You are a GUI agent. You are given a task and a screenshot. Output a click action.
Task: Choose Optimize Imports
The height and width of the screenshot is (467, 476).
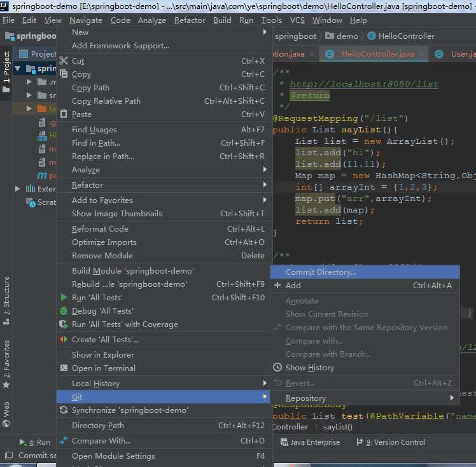pos(164,242)
